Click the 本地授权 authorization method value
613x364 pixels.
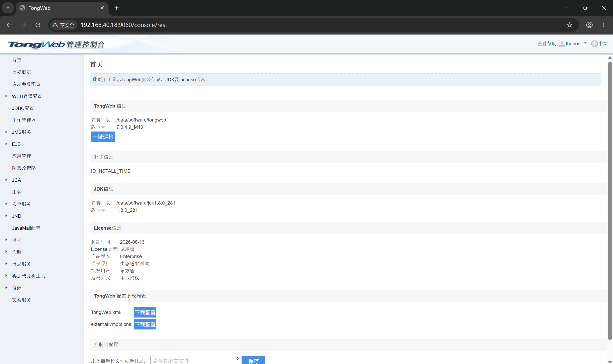[130, 278]
